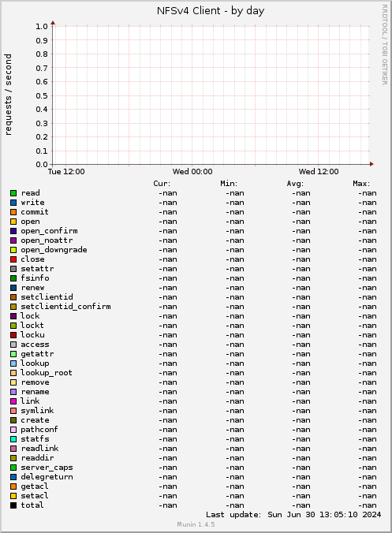
Task: Select the 'setclientid' legend label
Action: click(x=47, y=297)
